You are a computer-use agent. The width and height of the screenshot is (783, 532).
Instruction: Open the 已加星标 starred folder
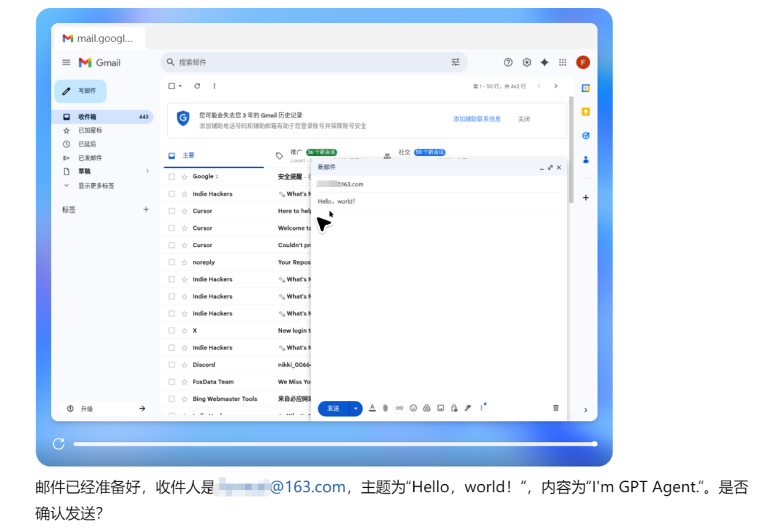pyautogui.click(x=90, y=130)
